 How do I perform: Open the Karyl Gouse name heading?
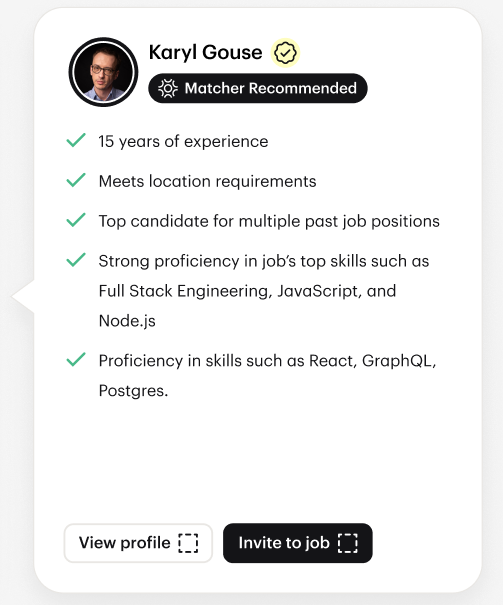pyautogui.click(x=205, y=52)
